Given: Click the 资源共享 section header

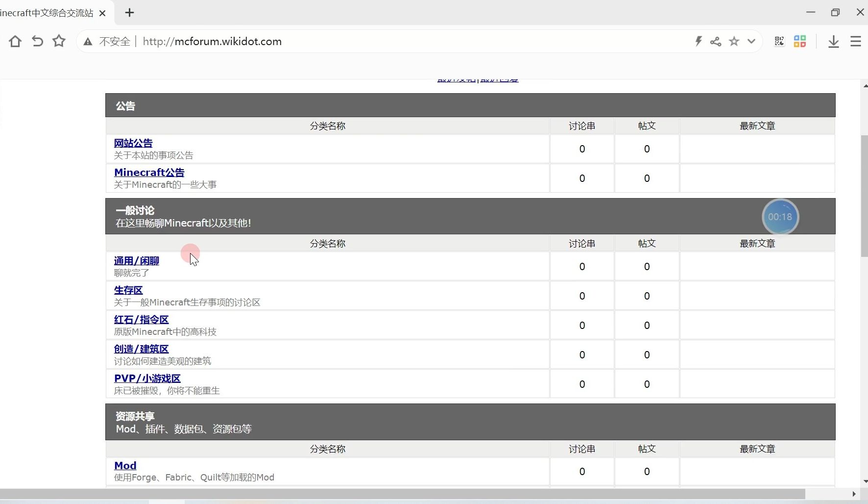Looking at the screenshot, I should pos(470,422).
